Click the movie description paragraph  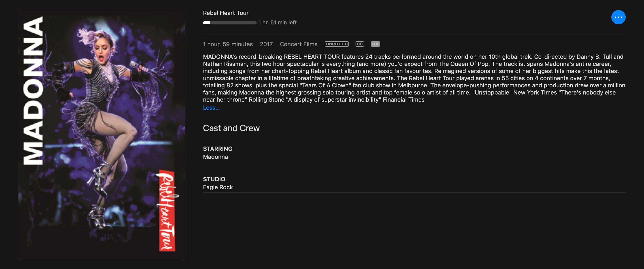coord(414,78)
